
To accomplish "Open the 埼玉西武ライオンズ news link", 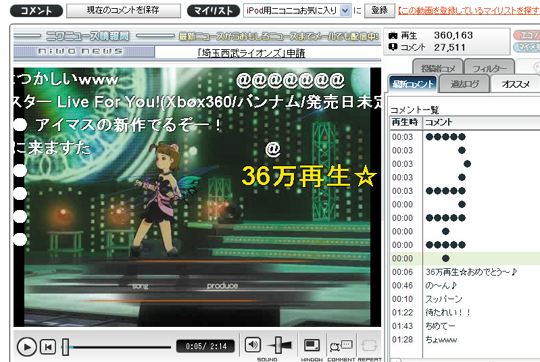I will click(251, 53).
